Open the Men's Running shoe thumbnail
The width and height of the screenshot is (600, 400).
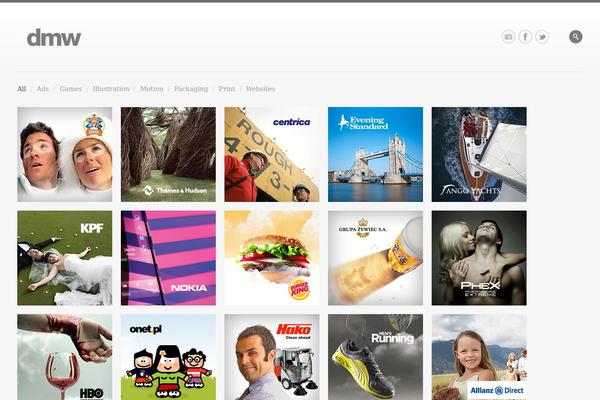coord(375,357)
